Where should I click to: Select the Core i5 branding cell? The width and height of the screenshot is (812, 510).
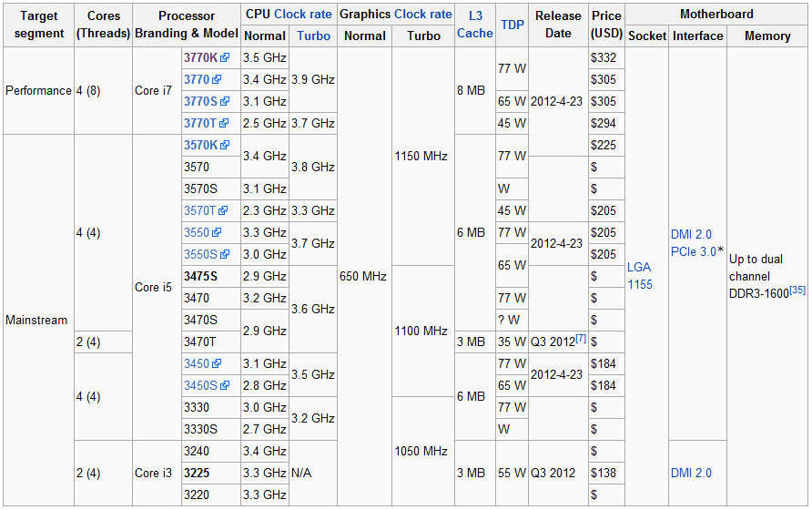click(x=157, y=287)
